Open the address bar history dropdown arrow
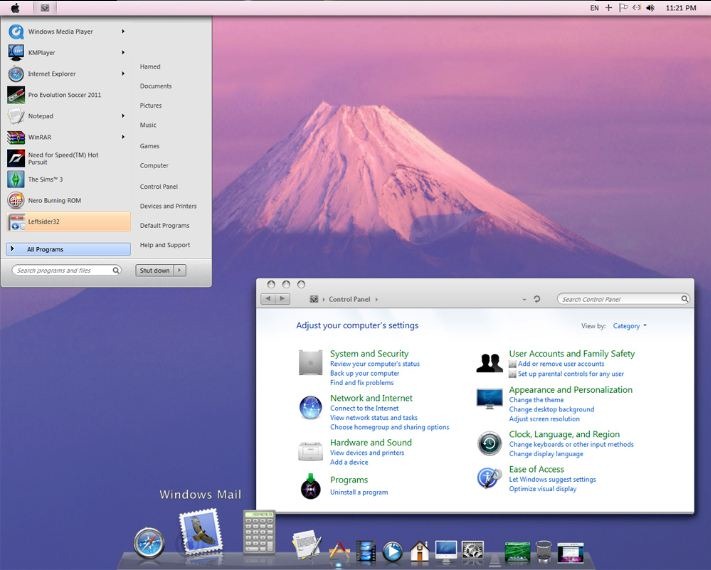Viewport: 711px width, 570px height. [524, 299]
